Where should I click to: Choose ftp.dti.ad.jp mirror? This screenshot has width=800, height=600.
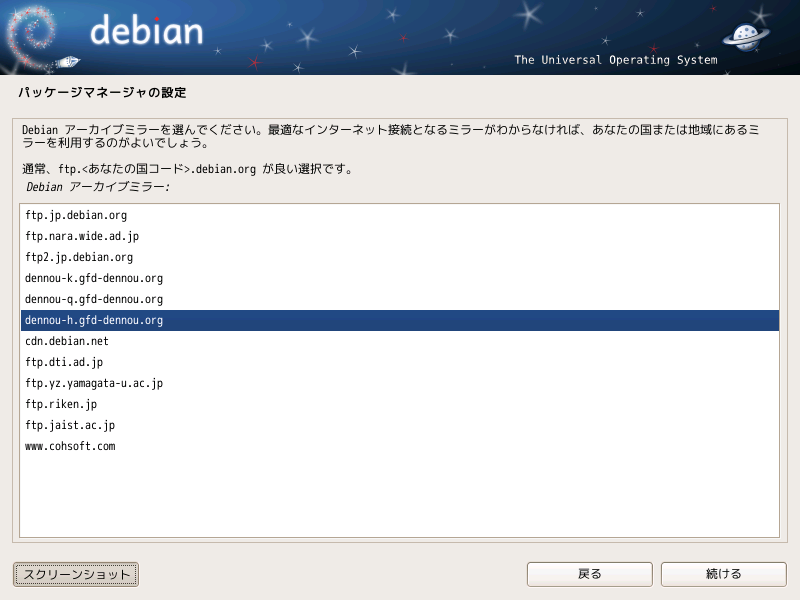[x=399, y=362]
